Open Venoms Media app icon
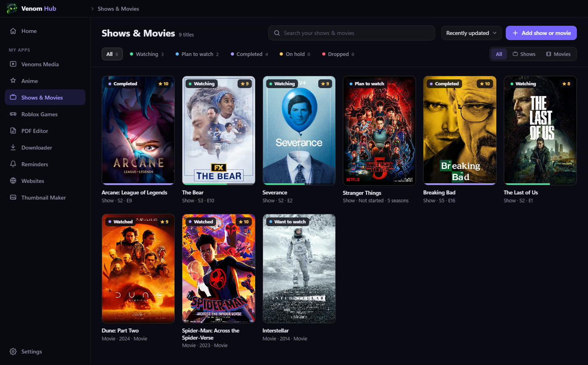The width and height of the screenshot is (588, 365). [x=13, y=64]
